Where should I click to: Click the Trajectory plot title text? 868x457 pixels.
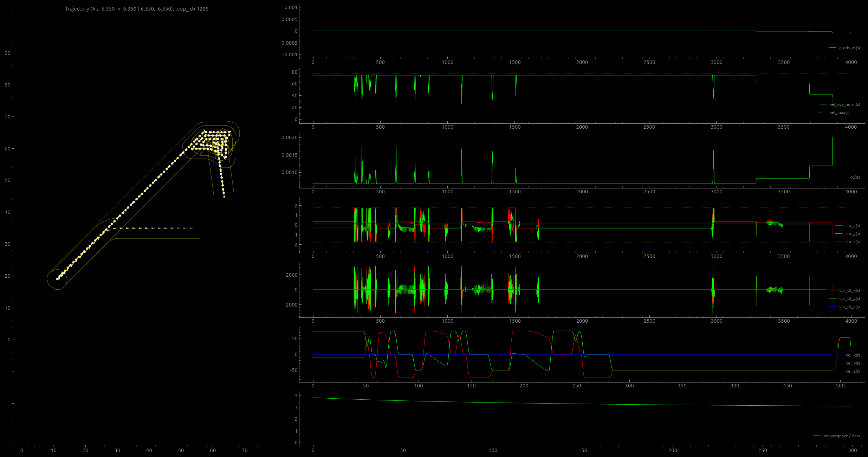point(137,9)
